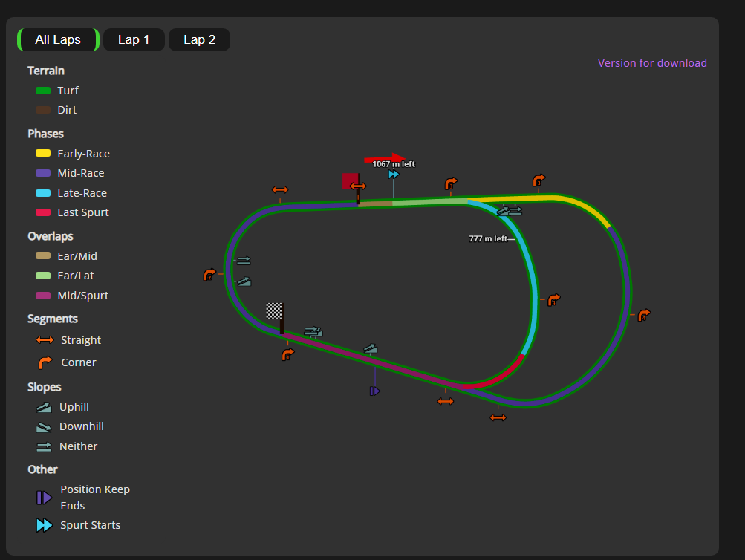The image size is (745, 560).
Task: Click the Overlaps legend heading
Action: [x=51, y=236]
